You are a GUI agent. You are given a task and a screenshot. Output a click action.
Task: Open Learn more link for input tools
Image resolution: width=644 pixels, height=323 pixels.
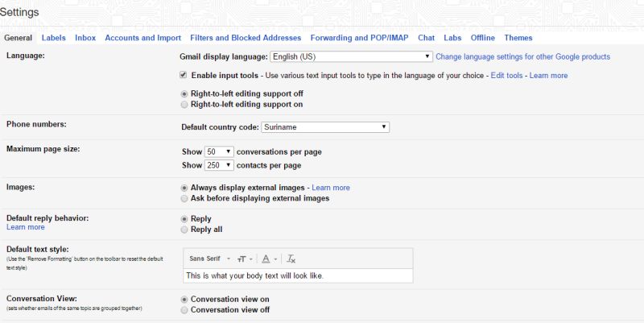548,76
